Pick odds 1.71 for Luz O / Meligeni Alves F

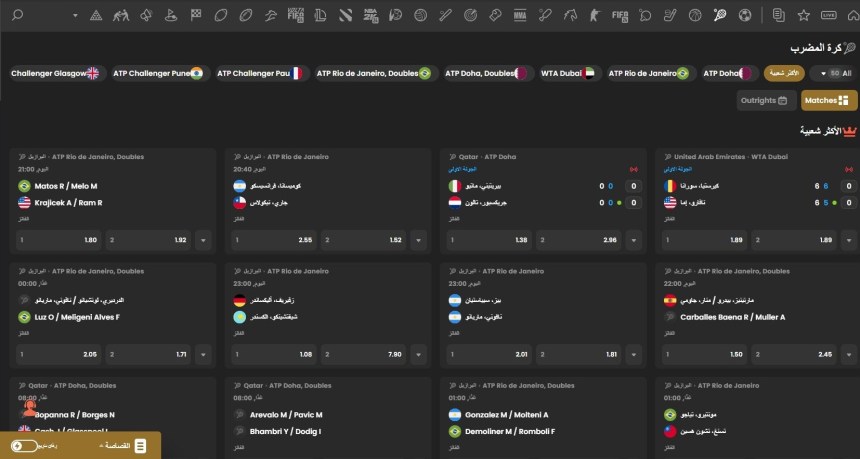click(x=148, y=355)
